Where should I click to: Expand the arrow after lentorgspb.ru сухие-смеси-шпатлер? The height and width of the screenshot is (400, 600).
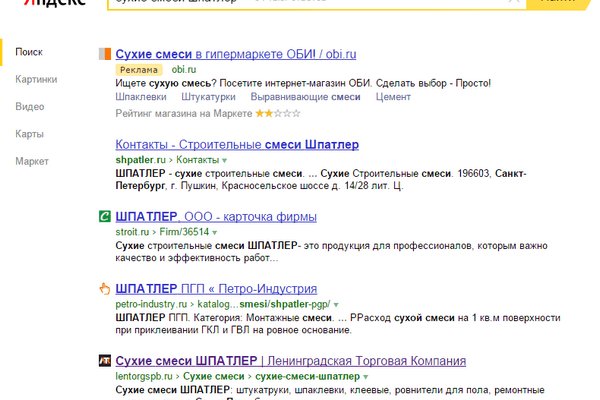click(365, 377)
